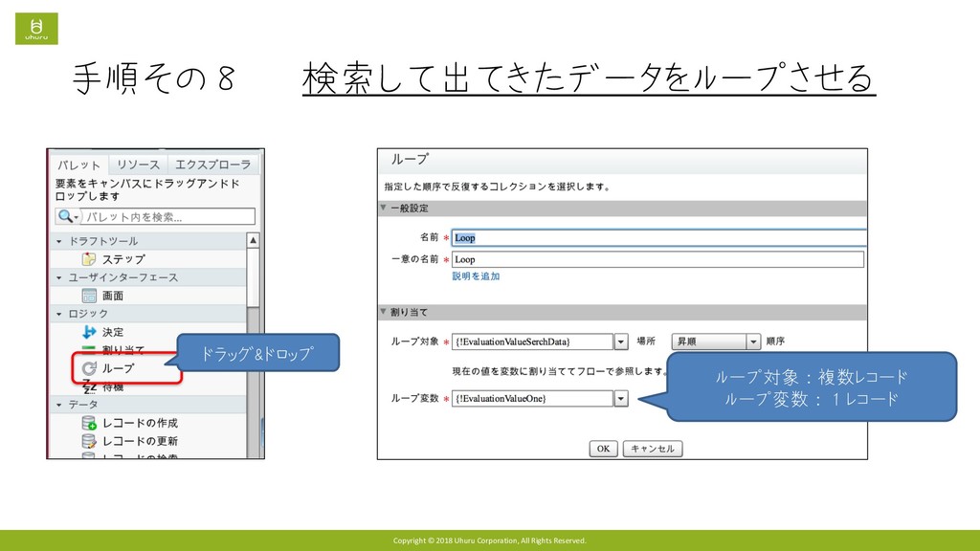Select the レコードの更新 icon

[x=89, y=441]
